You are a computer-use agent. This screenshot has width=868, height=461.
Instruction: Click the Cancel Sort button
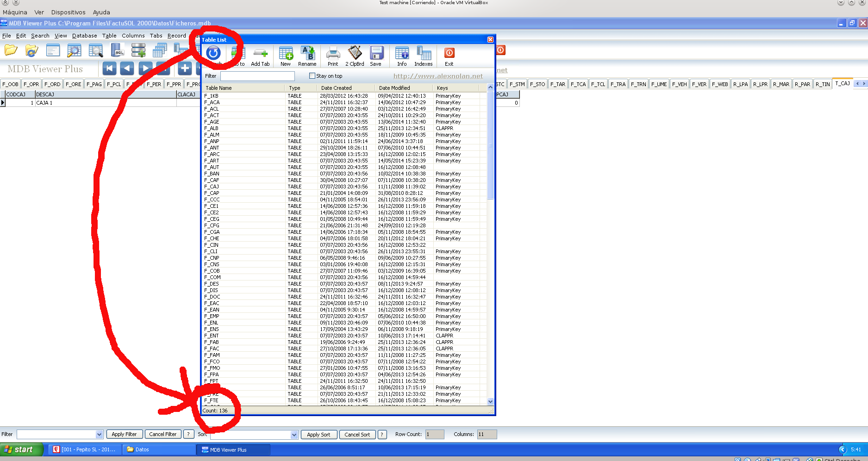(x=357, y=435)
